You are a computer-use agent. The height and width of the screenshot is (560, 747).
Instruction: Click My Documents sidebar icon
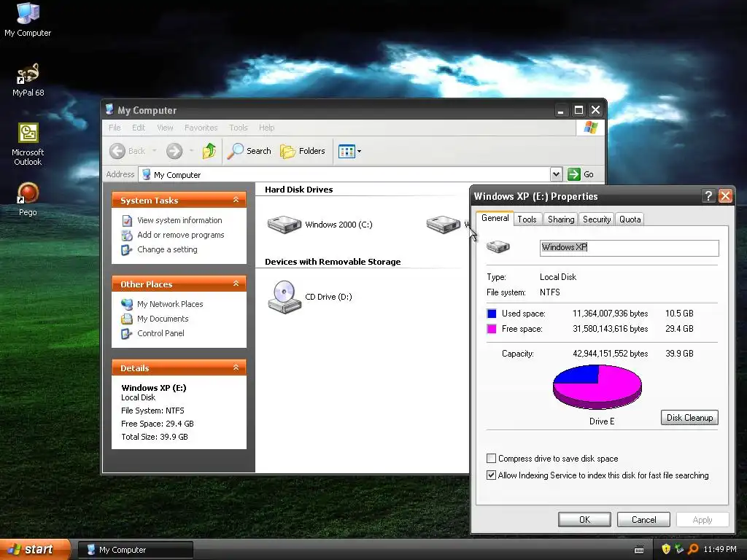click(127, 319)
